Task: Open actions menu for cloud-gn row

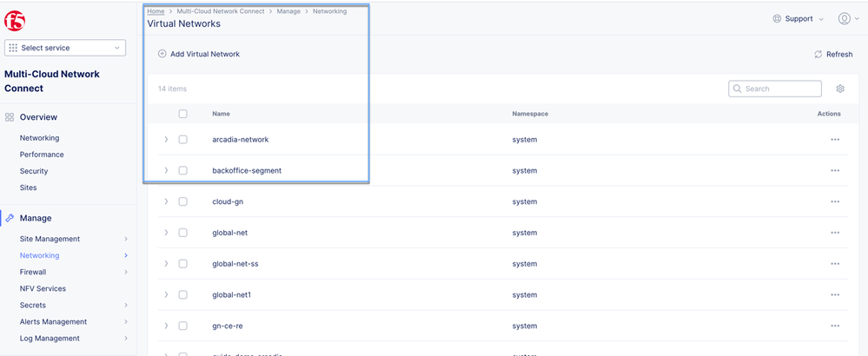Action: click(x=835, y=201)
